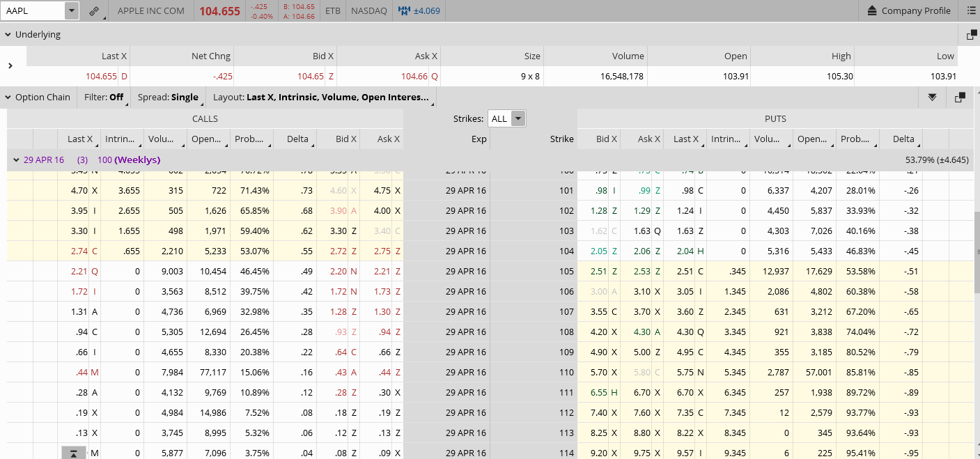Open the AAPL symbol dropdown arrow

71,11
